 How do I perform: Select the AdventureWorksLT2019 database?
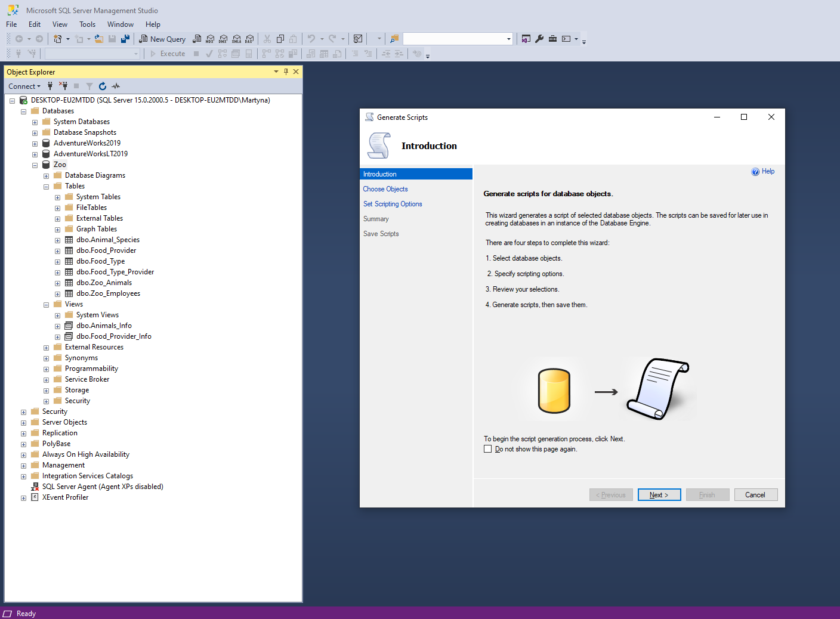pyautogui.click(x=90, y=154)
